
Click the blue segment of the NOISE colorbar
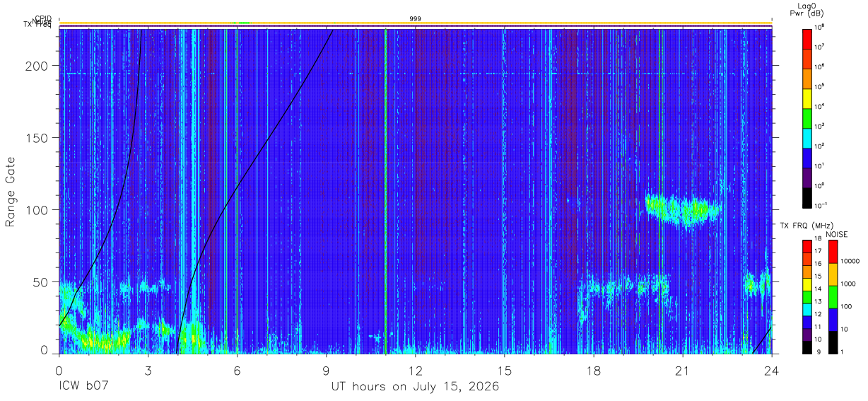833,318
